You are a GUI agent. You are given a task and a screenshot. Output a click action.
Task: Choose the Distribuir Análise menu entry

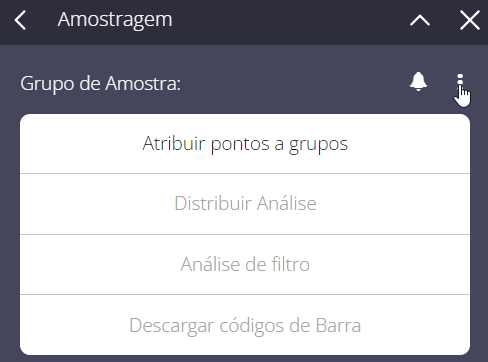(245, 204)
